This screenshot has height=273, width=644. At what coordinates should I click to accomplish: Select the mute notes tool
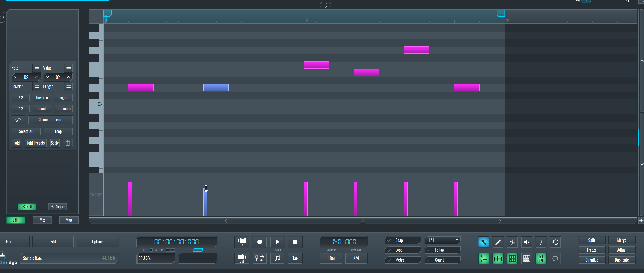point(526,242)
